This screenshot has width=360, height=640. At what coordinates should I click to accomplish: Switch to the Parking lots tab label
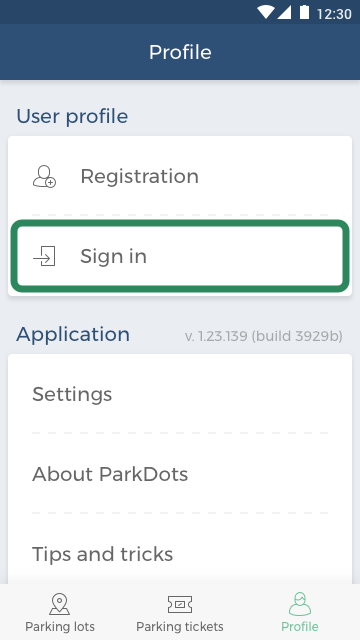(x=60, y=627)
